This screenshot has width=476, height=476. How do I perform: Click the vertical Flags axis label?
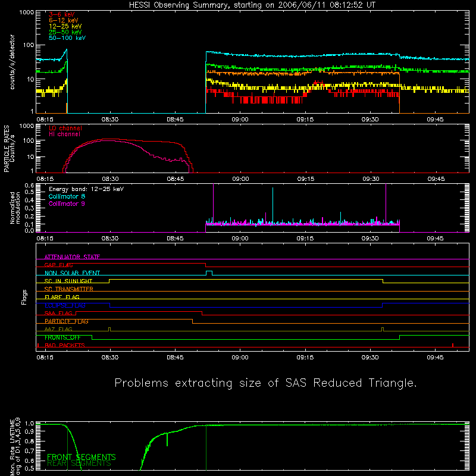click(24, 297)
